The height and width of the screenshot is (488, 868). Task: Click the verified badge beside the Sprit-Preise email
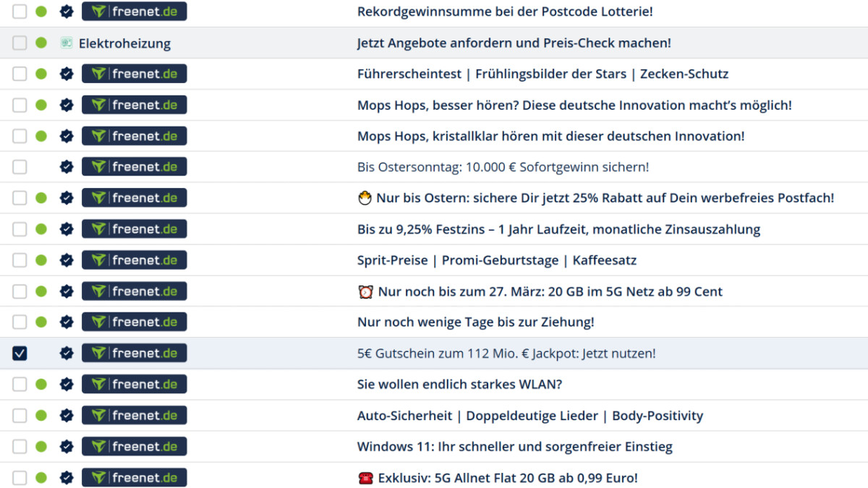pos(67,260)
